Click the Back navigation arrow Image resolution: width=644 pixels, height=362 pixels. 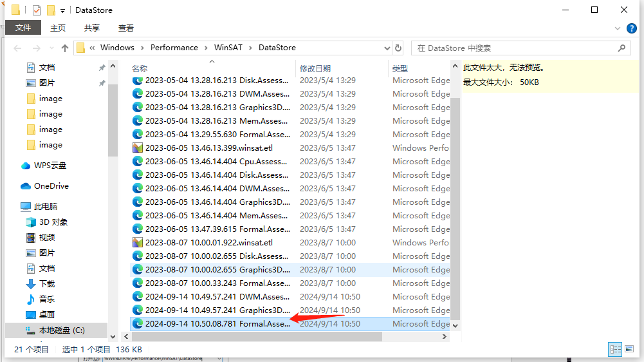point(17,48)
